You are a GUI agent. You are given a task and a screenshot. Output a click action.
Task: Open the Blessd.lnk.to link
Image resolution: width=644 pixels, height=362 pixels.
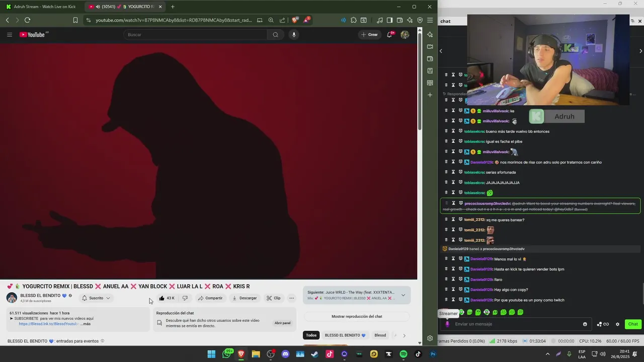[48, 324]
